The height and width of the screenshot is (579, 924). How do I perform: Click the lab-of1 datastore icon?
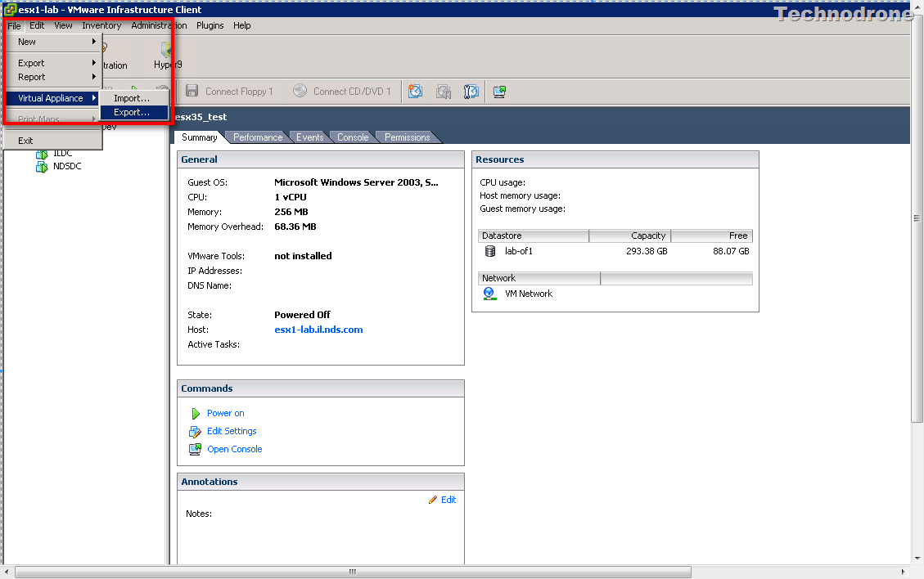point(489,251)
